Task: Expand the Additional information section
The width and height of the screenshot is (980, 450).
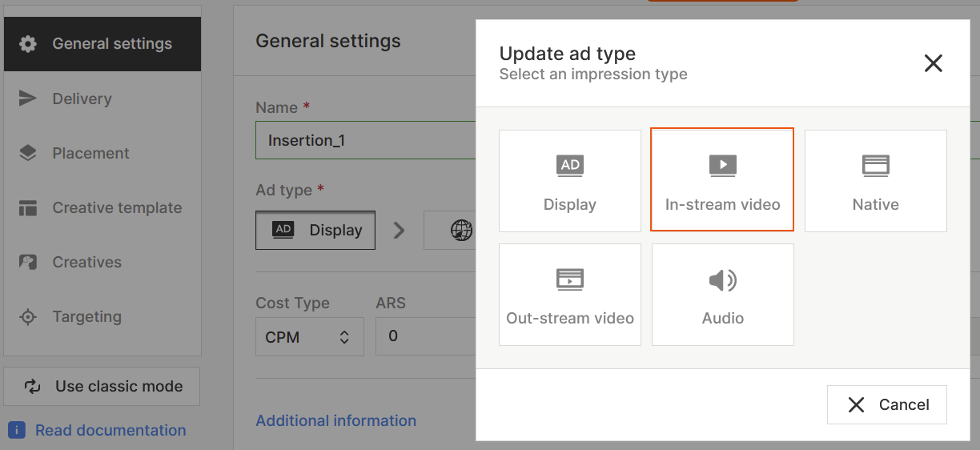Action: 335,420
